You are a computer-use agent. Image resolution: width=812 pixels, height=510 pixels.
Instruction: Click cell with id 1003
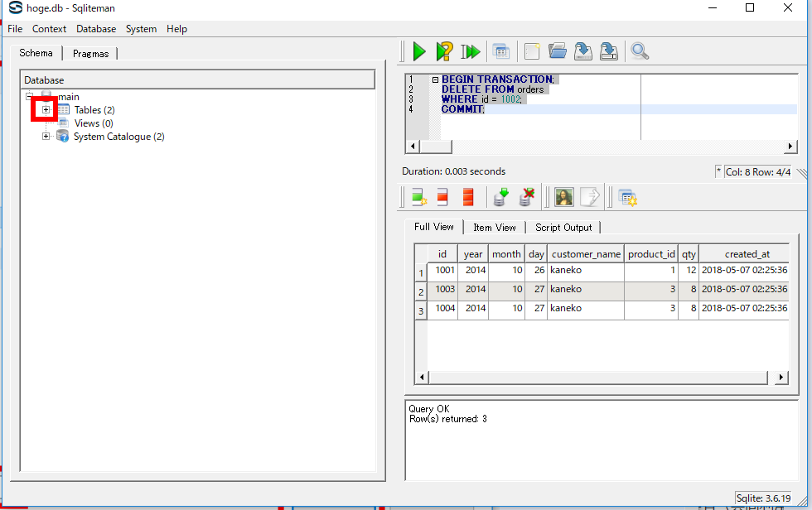pyautogui.click(x=442, y=289)
